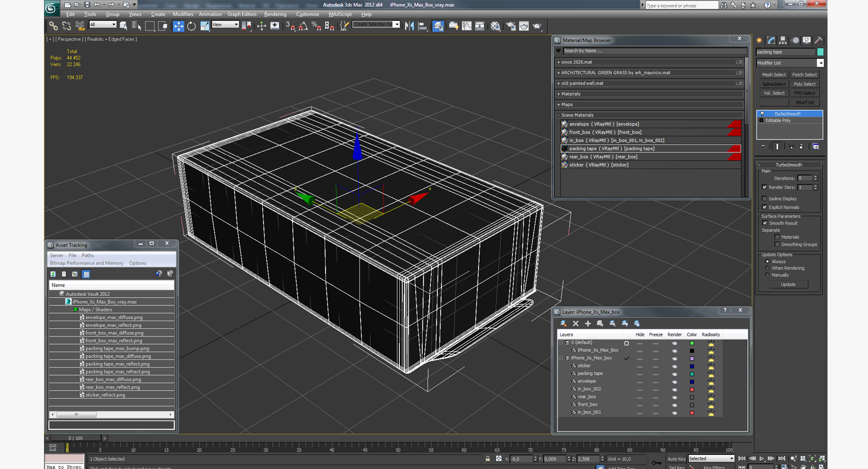Click Delete layer X icon in Layer window

tap(575, 324)
